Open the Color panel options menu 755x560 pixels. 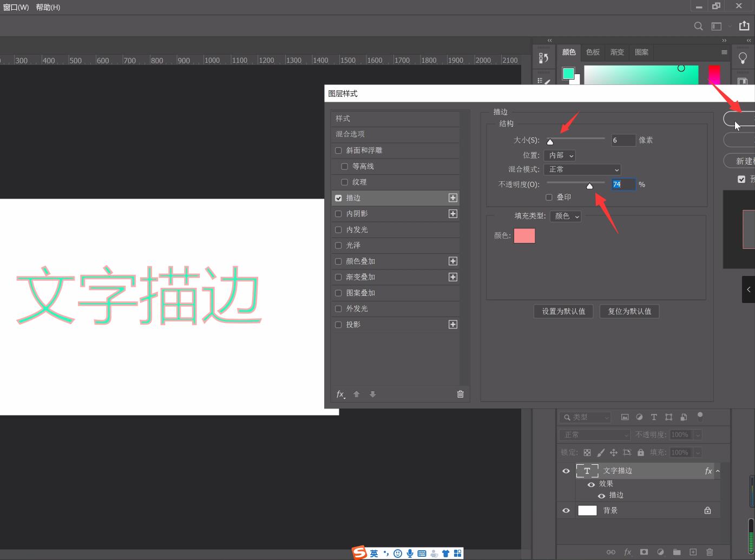pyautogui.click(x=724, y=52)
